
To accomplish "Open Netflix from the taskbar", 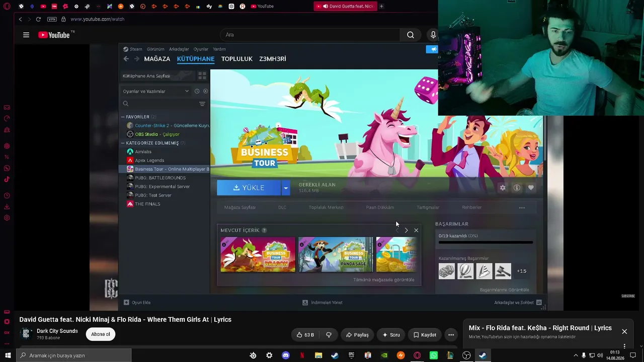I will [x=302, y=355].
